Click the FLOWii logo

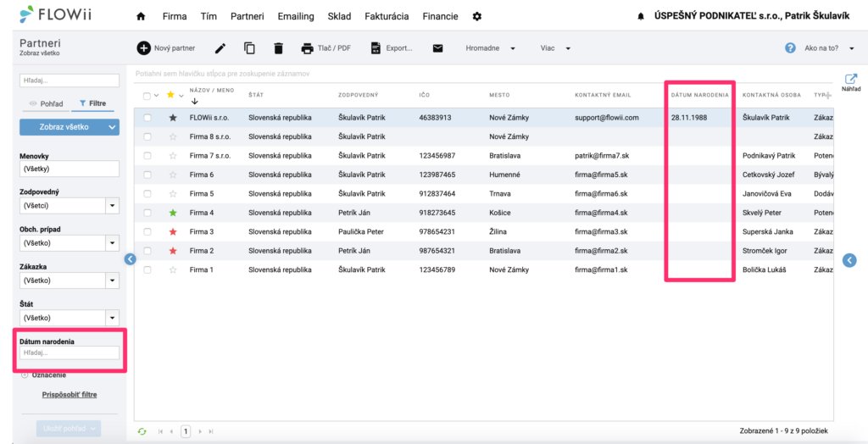click(x=55, y=14)
